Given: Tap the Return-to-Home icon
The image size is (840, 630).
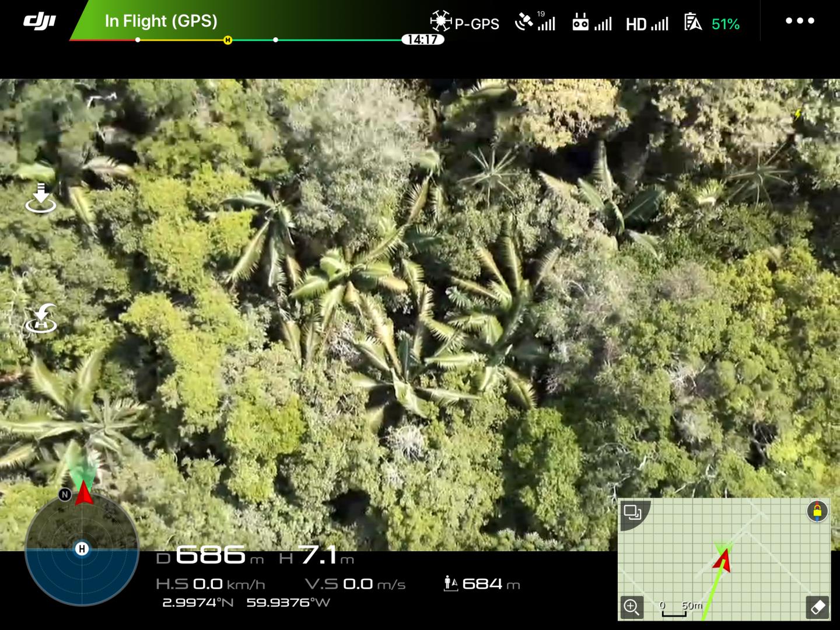Looking at the screenshot, I should [x=40, y=319].
